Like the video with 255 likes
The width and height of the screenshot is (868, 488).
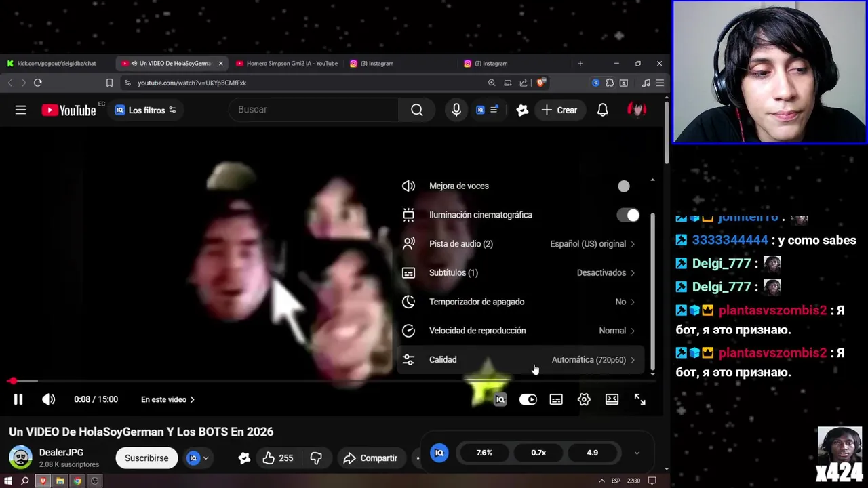click(x=278, y=458)
